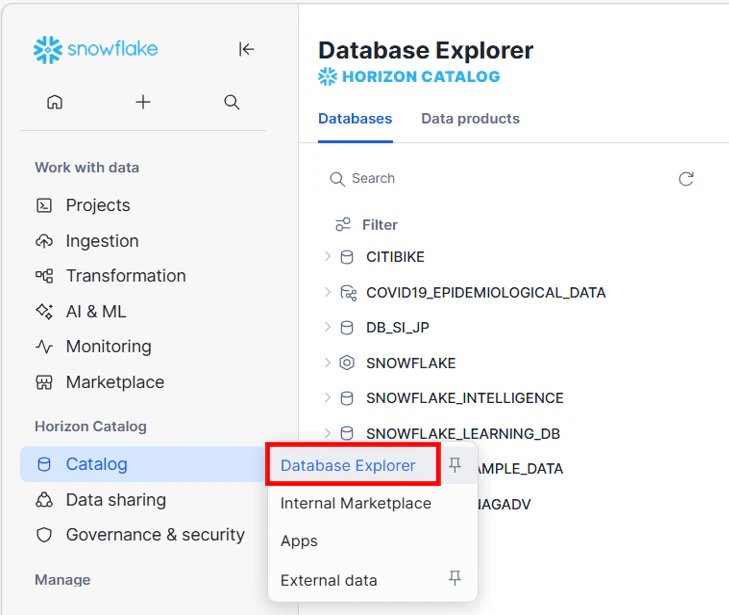
Task: Pin Database Explorer to sidebar
Action: [x=455, y=464]
